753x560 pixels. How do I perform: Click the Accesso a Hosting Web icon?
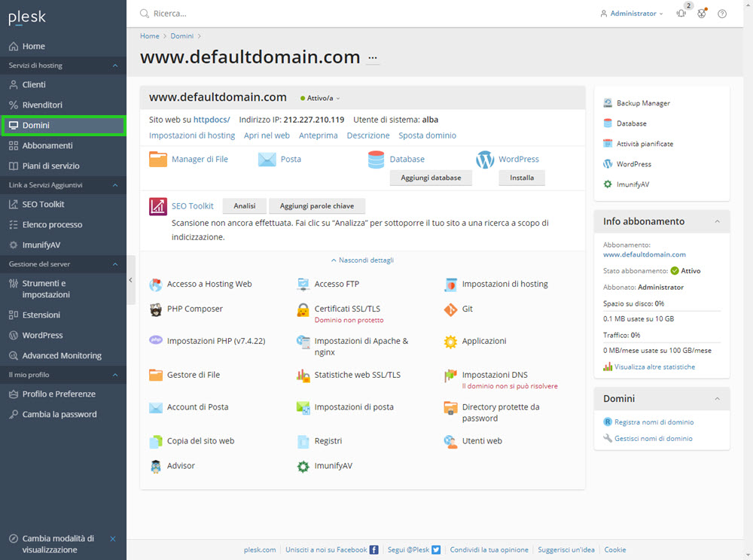pos(156,285)
